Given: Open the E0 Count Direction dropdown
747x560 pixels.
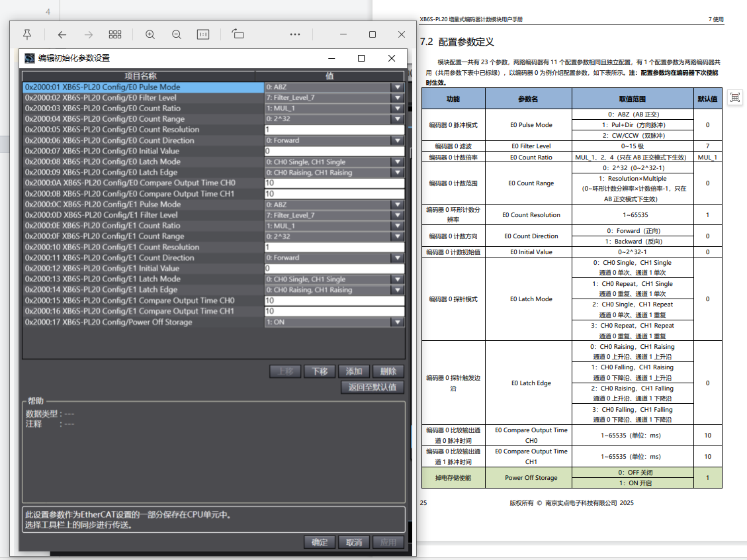Looking at the screenshot, I should [x=397, y=140].
